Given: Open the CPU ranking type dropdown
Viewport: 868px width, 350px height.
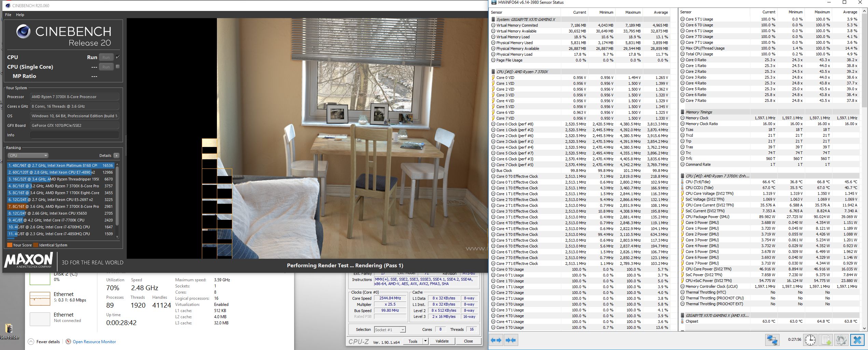Looking at the screenshot, I should (x=28, y=156).
